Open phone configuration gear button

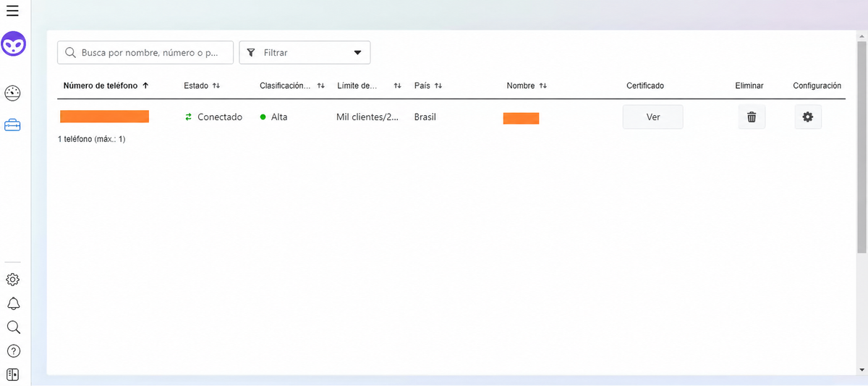coord(808,117)
